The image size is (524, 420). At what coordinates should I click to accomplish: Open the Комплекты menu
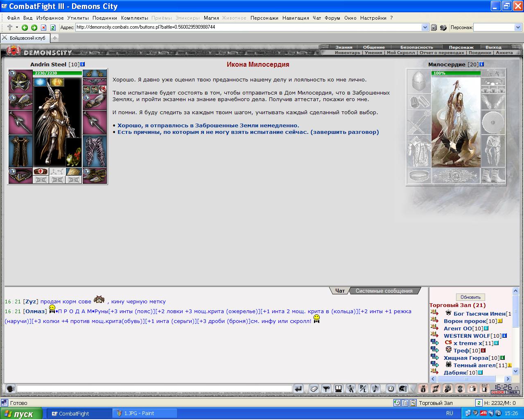point(134,18)
